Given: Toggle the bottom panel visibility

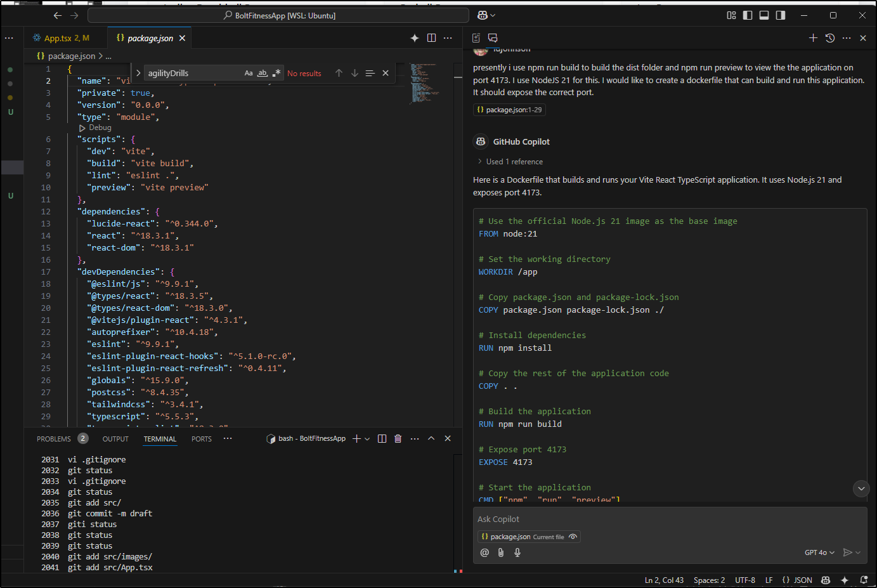Looking at the screenshot, I should [x=764, y=15].
